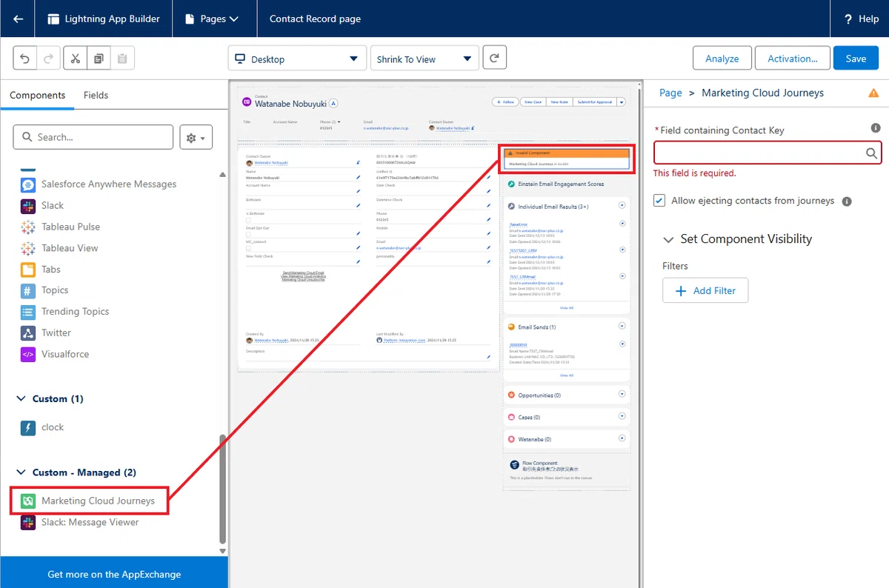Click the components list scrollbar
The image size is (889, 588).
pos(222,489)
